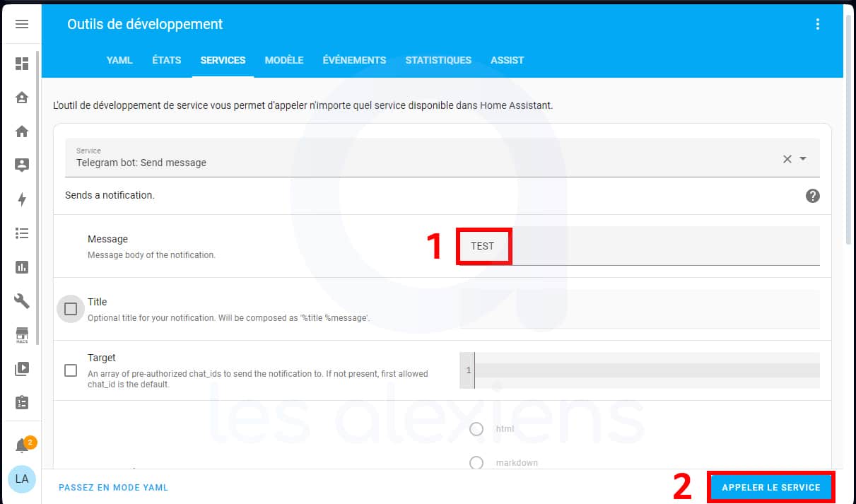Select the html radio button
This screenshot has width=856, height=504.
[x=476, y=429]
